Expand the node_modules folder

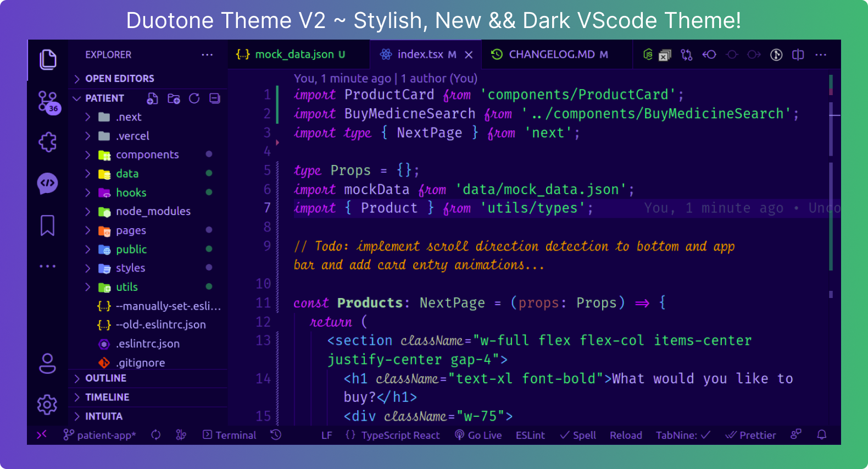(x=148, y=211)
